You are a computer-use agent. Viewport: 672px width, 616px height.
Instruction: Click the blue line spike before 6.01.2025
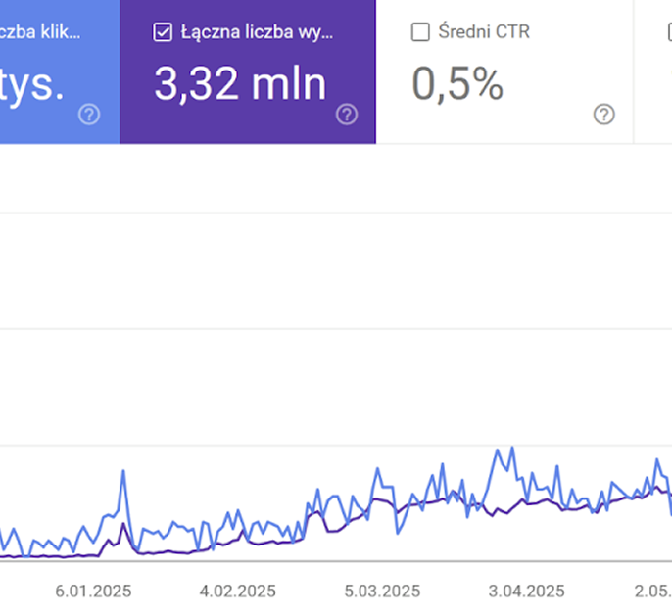(123, 471)
